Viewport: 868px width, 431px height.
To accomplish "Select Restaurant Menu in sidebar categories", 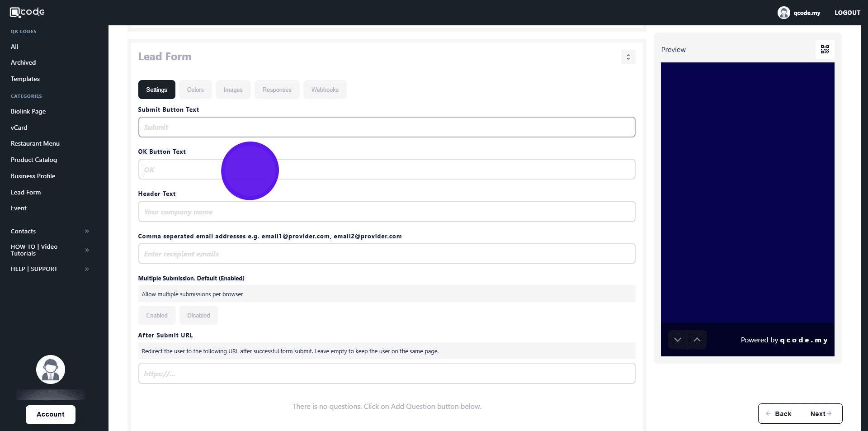I will tap(35, 143).
